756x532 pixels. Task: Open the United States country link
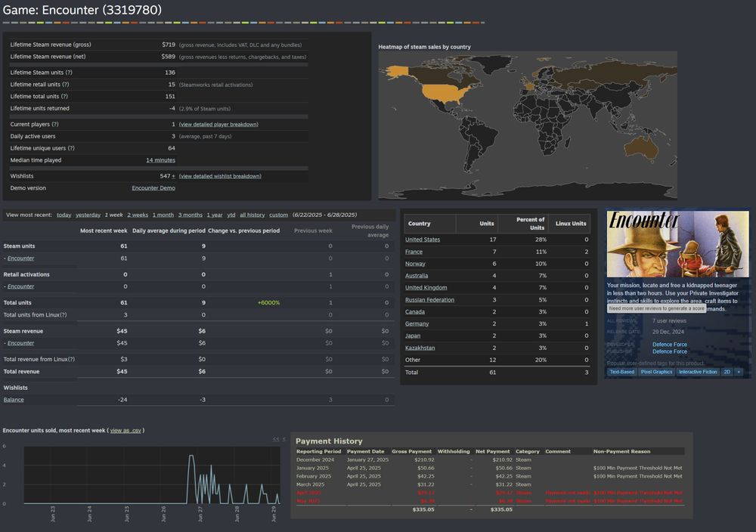(423, 240)
